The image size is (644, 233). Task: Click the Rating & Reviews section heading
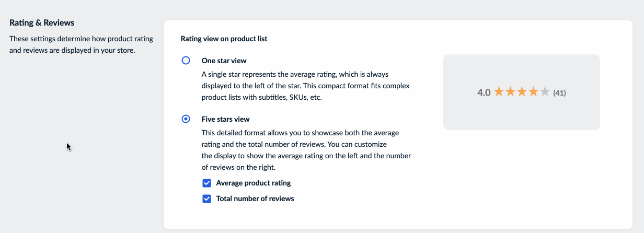pyautogui.click(x=42, y=23)
